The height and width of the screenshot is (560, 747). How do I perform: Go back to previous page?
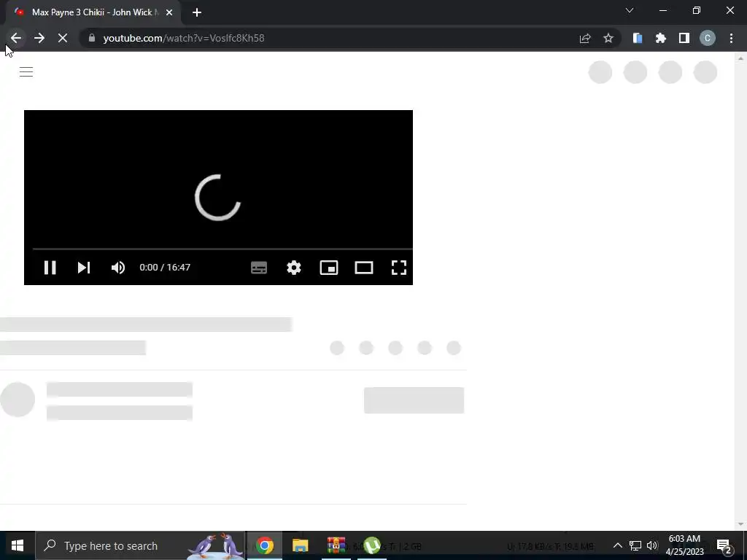[x=16, y=38]
